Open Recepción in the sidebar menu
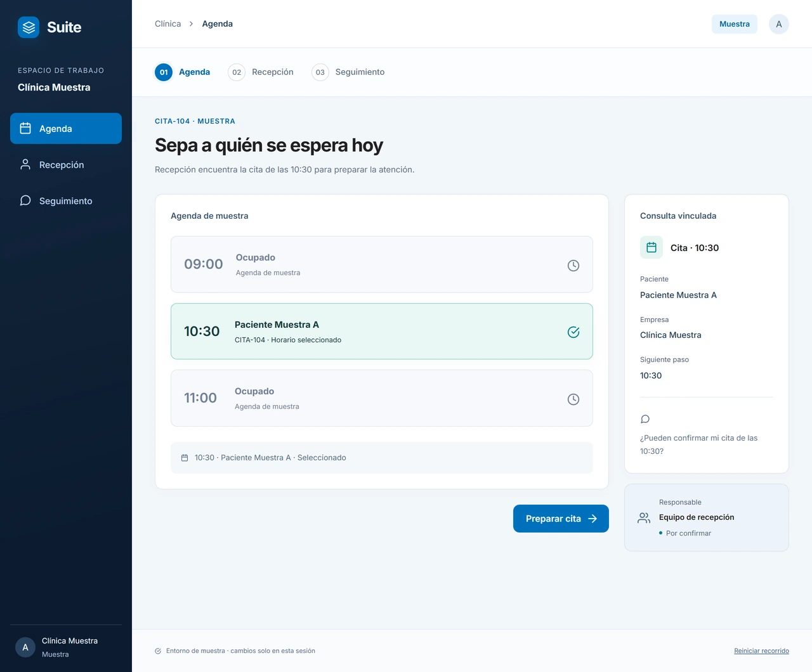 tap(66, 165)
